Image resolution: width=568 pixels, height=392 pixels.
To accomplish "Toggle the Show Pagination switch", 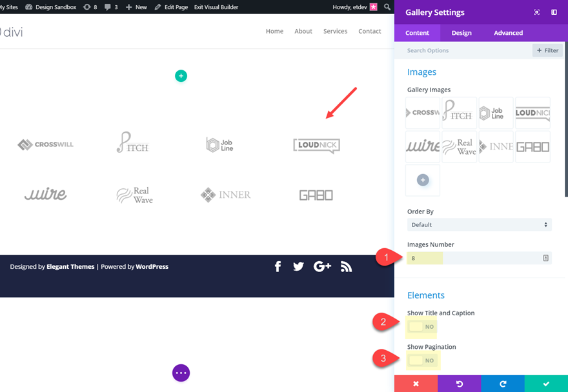I will pyautogui.click(x=422, y=360).
